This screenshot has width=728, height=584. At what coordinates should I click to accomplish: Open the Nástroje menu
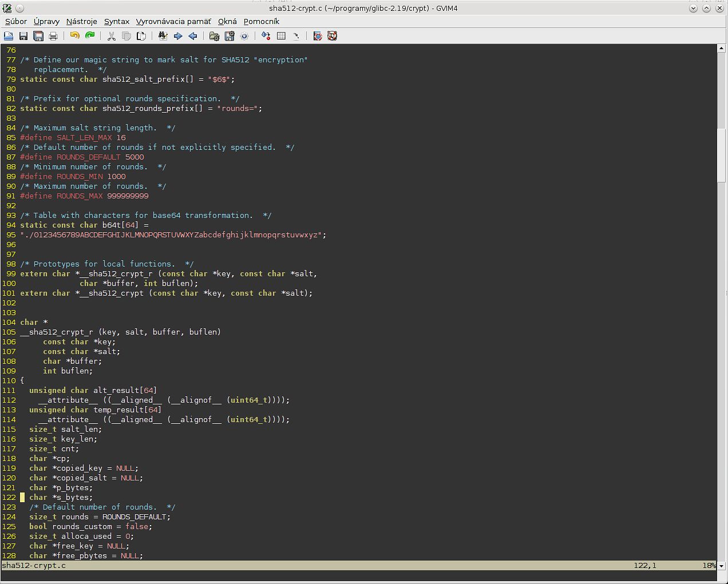point(82,21)
